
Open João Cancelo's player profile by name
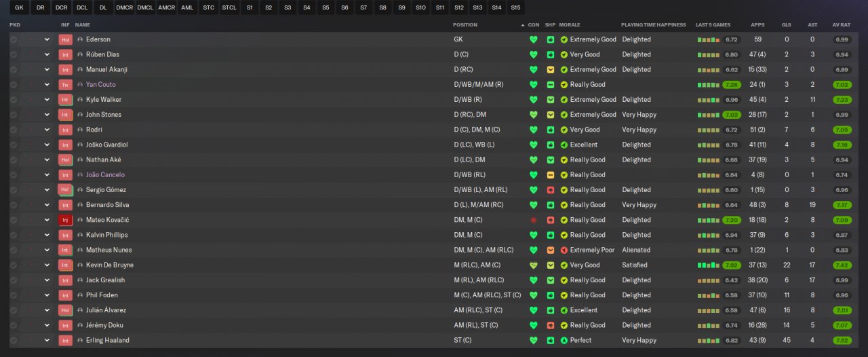[105, 174]
